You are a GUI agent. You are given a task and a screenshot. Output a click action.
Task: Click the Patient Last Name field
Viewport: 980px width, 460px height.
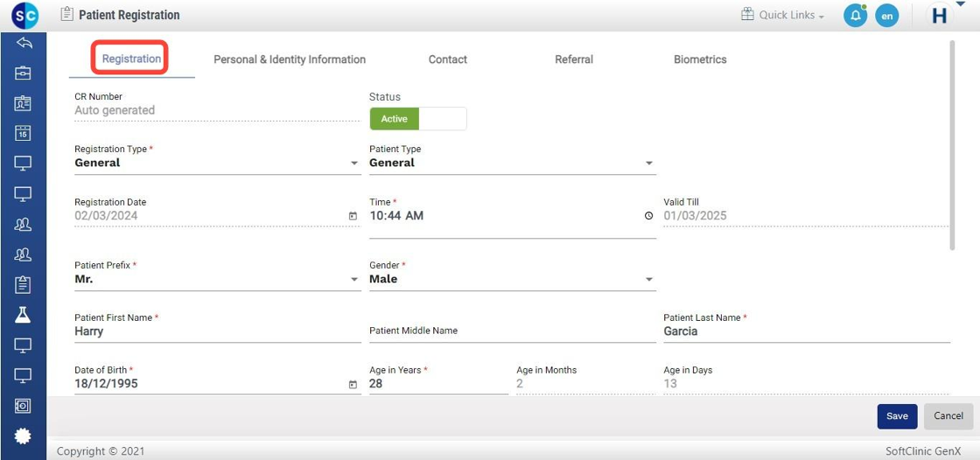point(807,331)
